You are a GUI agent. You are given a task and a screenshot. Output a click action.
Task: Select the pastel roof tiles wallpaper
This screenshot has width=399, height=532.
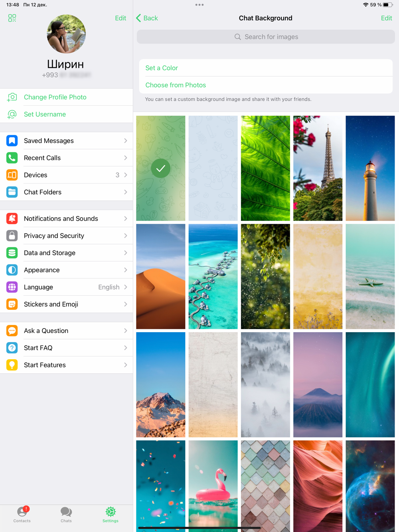tap(265, 486)
